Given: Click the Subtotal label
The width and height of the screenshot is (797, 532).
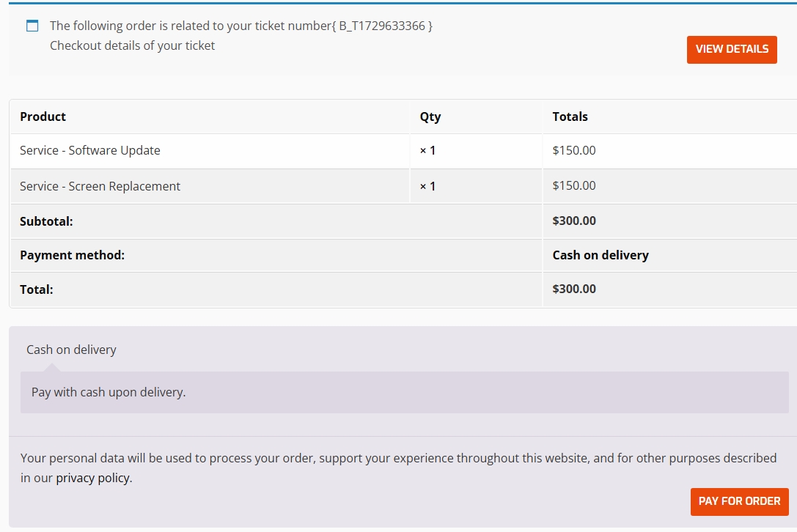Looking at the screenshot, I should (x=46, y=221).
